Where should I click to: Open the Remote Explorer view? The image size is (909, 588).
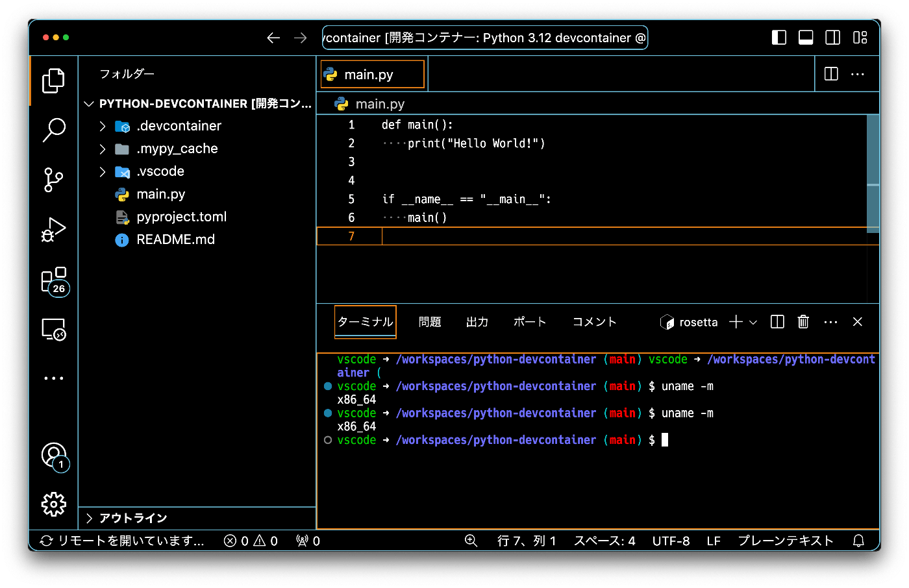coord(53,330)
